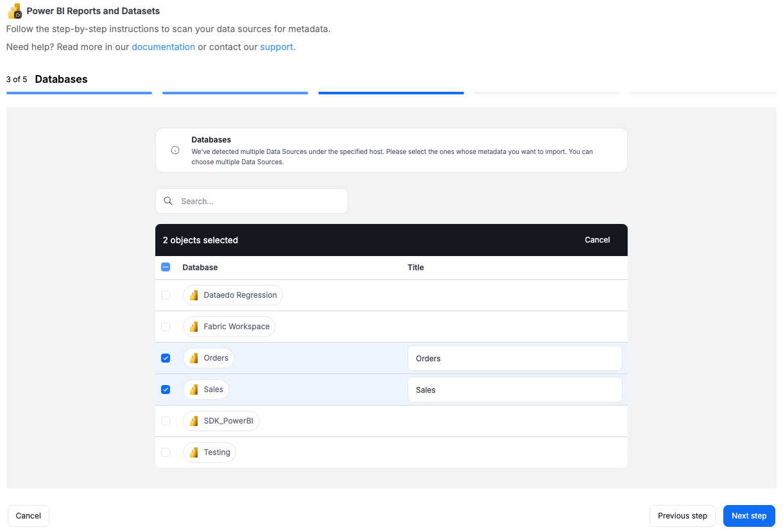Click Power BI icon next to Dataedo Regression
The width and height of the screenshot is (783, 532).
(194, 295)
